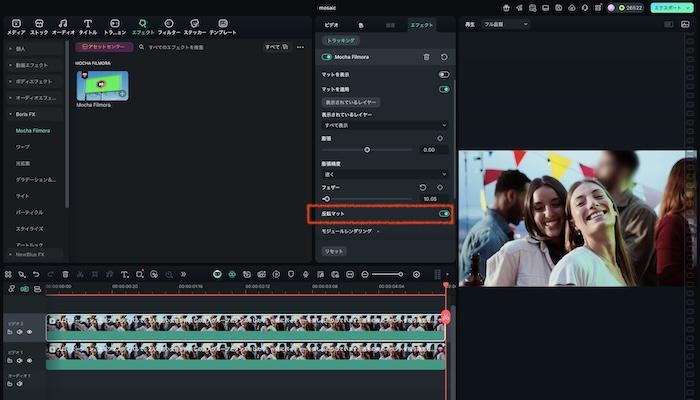Click the timeline zoom-in plus icon
Viewport: 700px width, 400px height.
coord(416,274)
